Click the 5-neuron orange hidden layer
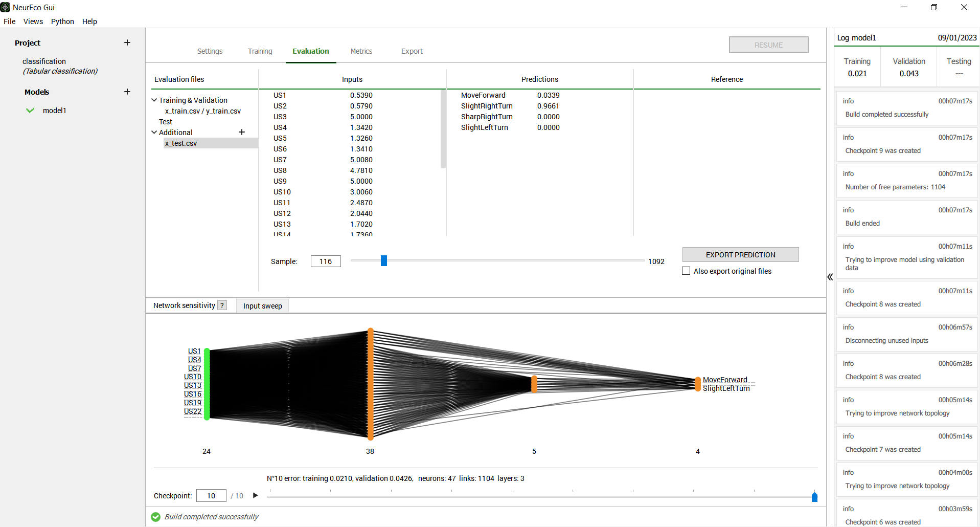 pos(534,384)
